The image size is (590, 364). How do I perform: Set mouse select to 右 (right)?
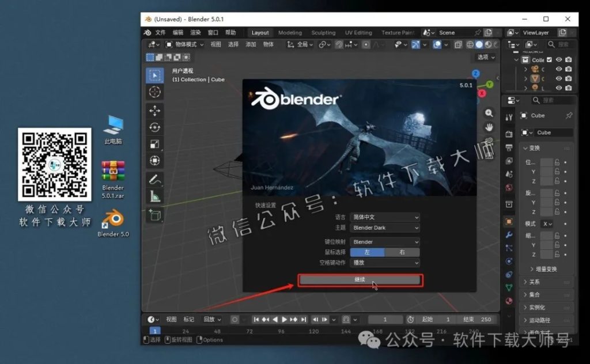coord(402,252)
